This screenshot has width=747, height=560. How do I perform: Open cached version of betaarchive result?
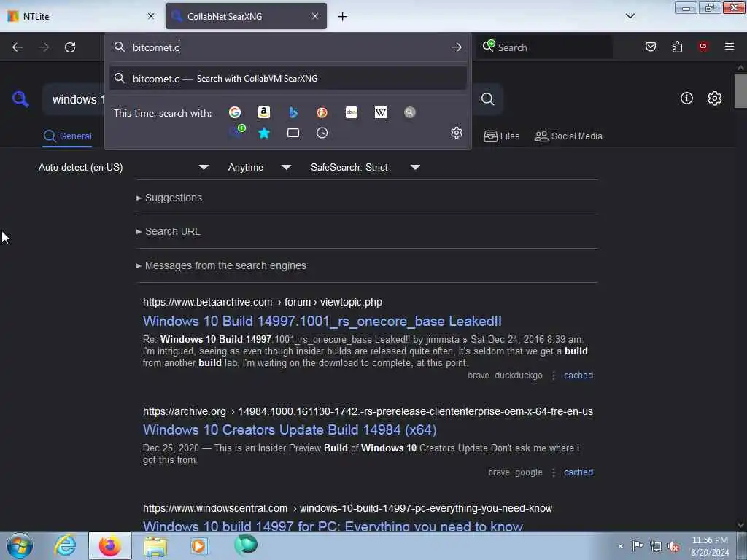[578, 376]
